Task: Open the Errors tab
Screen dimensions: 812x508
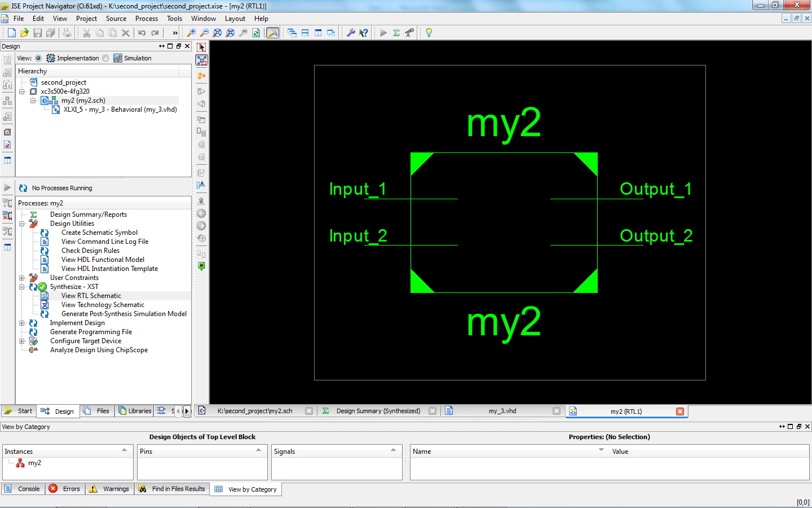Action: click(65, 489)
